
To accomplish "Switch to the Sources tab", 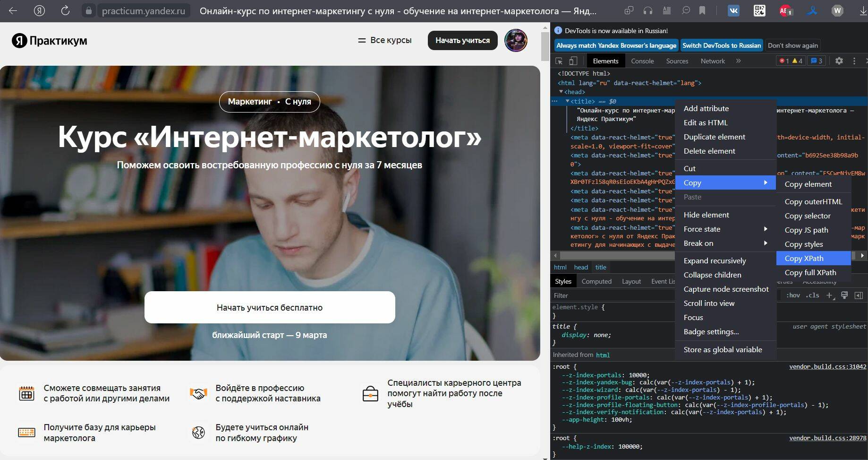I will (x=677, y=61).
